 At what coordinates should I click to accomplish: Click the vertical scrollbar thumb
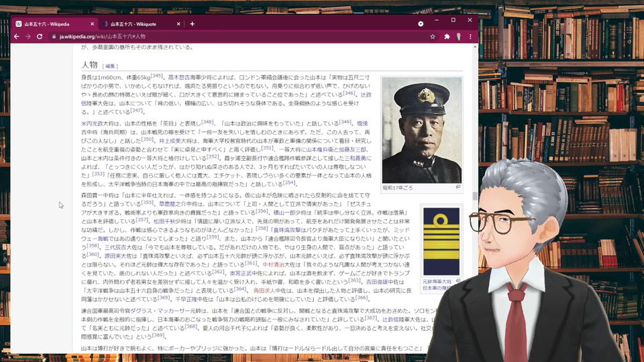tap(475, 196)
